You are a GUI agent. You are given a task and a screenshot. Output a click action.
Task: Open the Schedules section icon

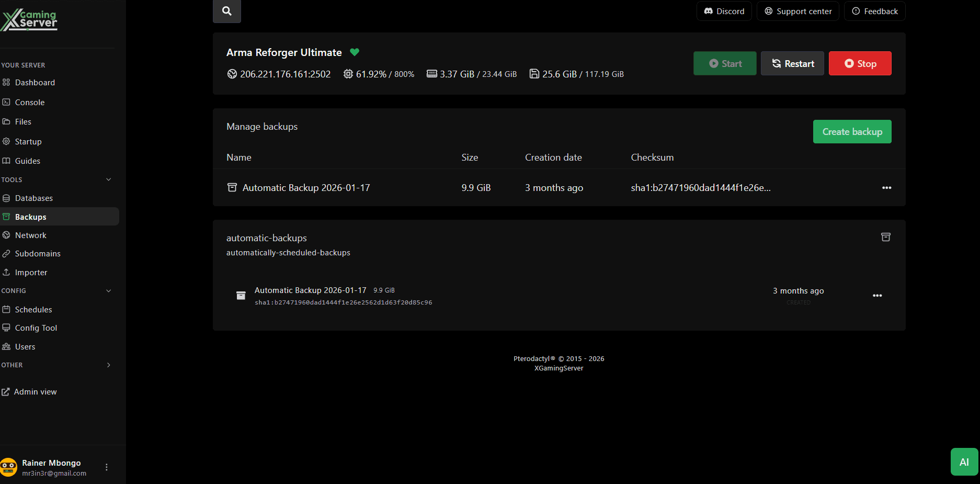pos(6,309)
